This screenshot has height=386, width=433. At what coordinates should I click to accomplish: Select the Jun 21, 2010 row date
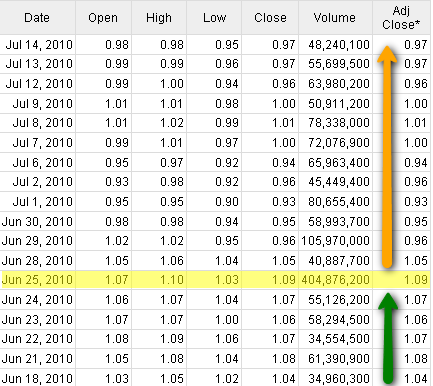point(37,359)
